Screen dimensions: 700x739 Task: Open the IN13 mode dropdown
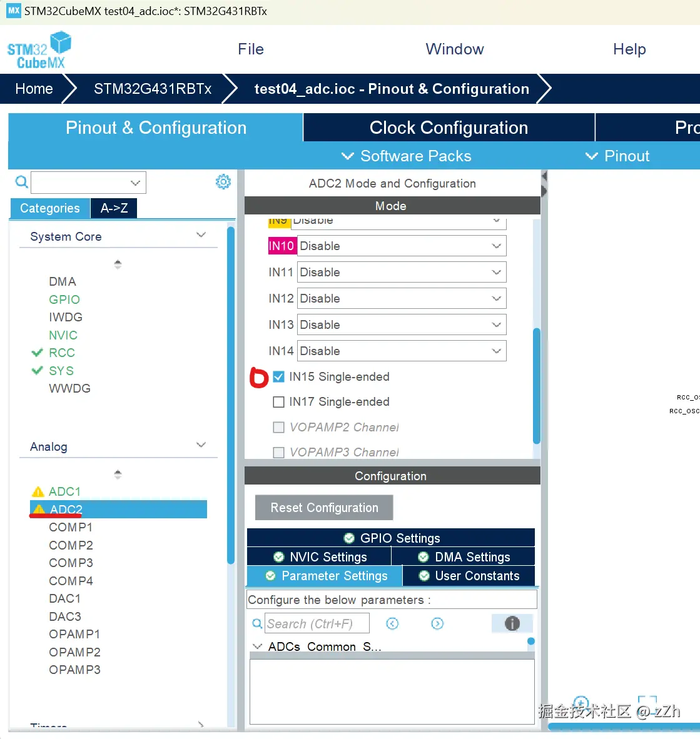coord(401,324)
